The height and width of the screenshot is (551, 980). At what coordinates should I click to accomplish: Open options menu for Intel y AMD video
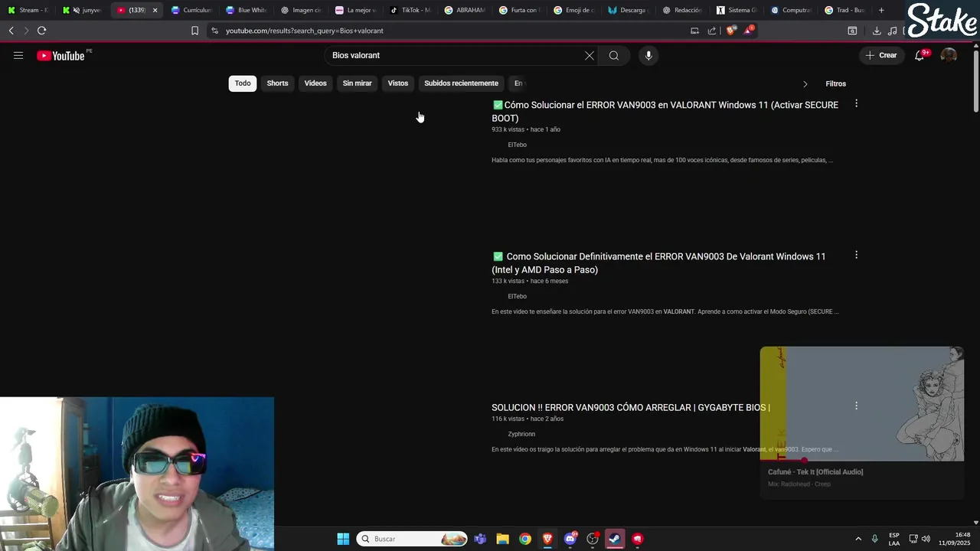(856, 255)
